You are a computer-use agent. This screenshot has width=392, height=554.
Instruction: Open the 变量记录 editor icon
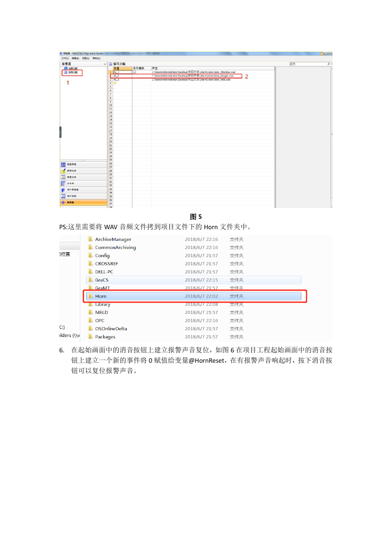(63, 177)
